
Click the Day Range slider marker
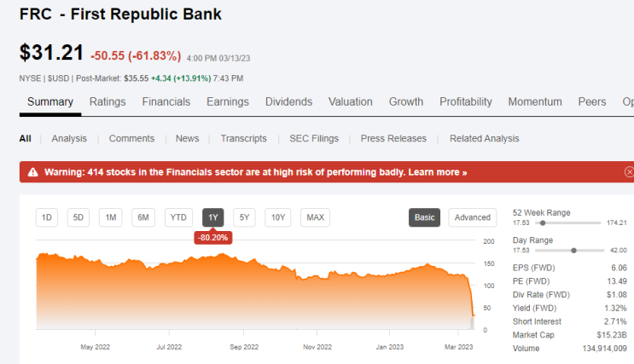pyautogui.click(x=573, y=251)
